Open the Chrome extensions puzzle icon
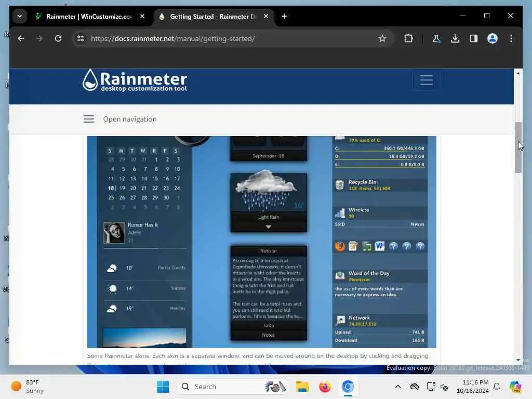532x399 pixels. (x=408, y=38)
